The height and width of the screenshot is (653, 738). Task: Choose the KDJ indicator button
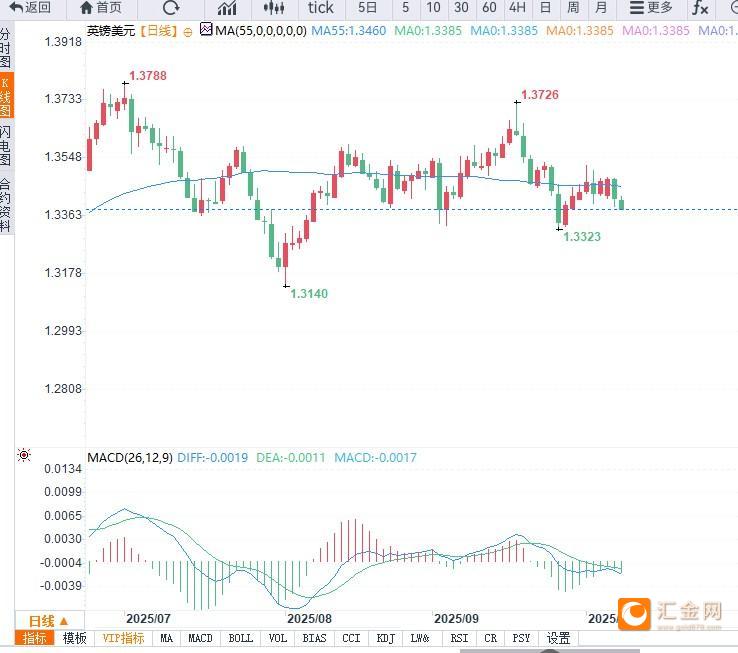[x=385, y=638]
